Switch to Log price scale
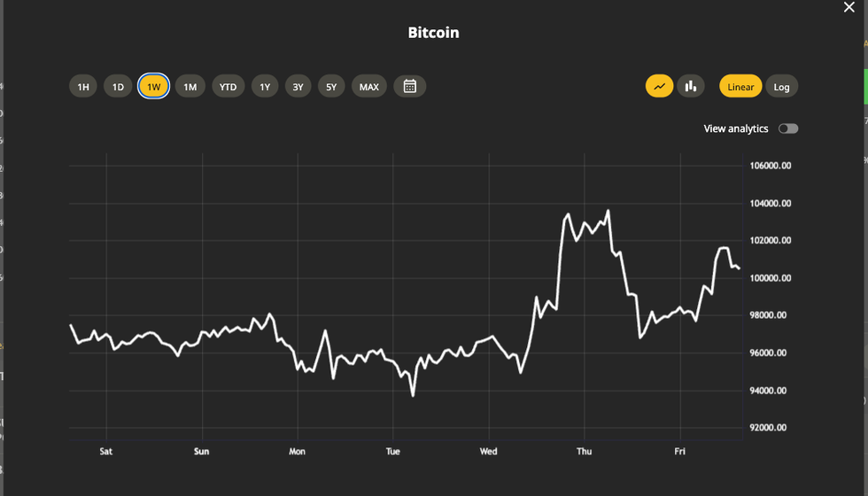The image size is (868, 496). (x=781, y=87)
